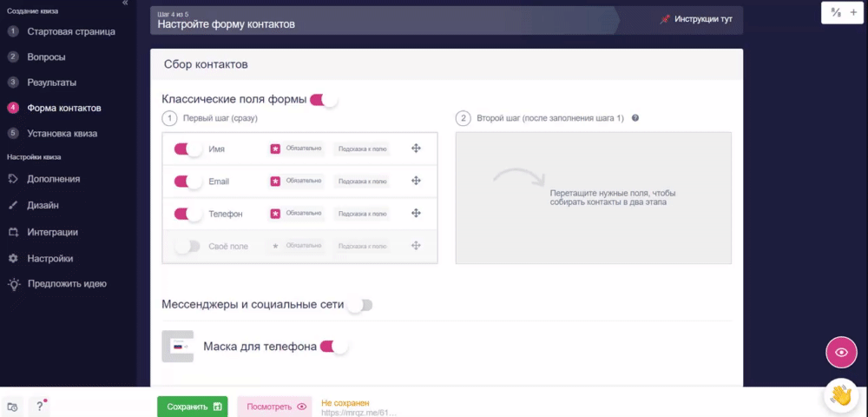Toggle the Классические поля формы switch
Screen dimensions: 868x417
[x=324, y=100]
